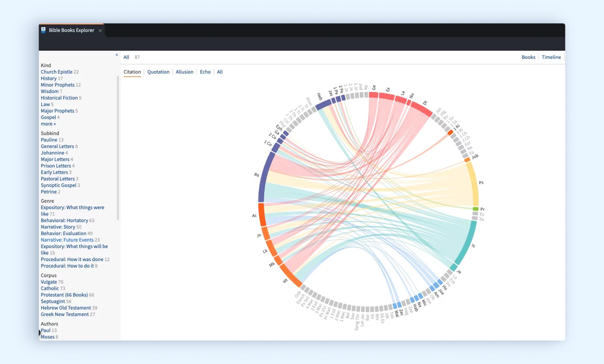Click the orange Matthew arc segment
Screen dimensions: 604x364
coord(290,276)
